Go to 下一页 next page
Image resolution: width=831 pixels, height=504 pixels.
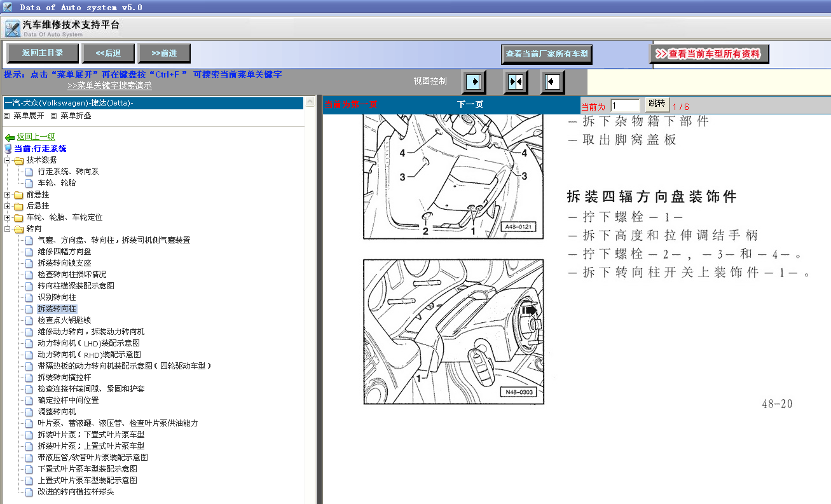[470, 104]
